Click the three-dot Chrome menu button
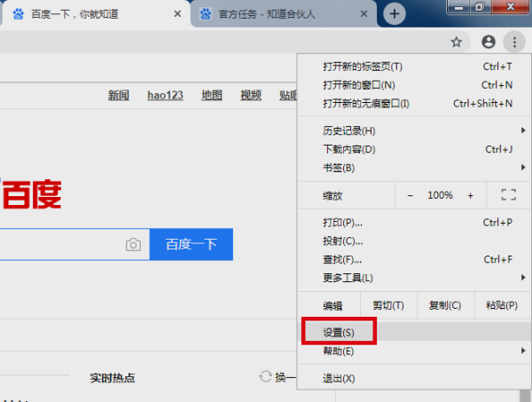The width and height of the screenshot is (532, 402). [514, 42]
